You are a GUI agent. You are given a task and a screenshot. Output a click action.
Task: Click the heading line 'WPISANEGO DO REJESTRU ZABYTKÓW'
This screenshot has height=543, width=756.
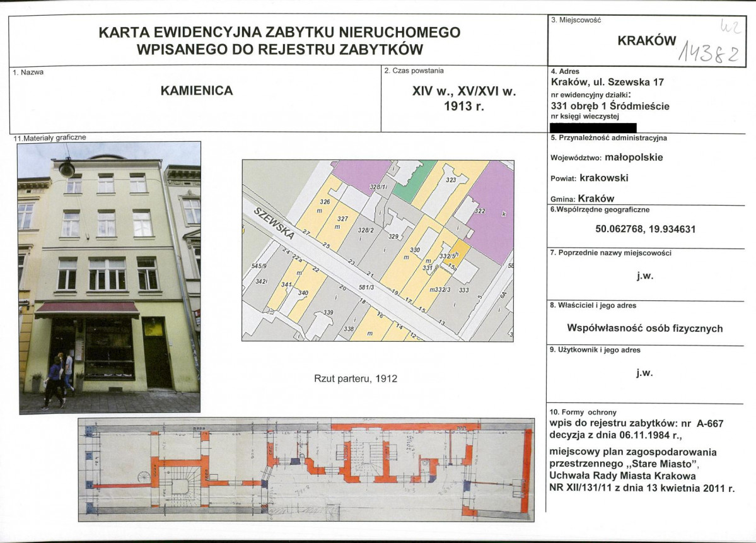click(280, 50)
